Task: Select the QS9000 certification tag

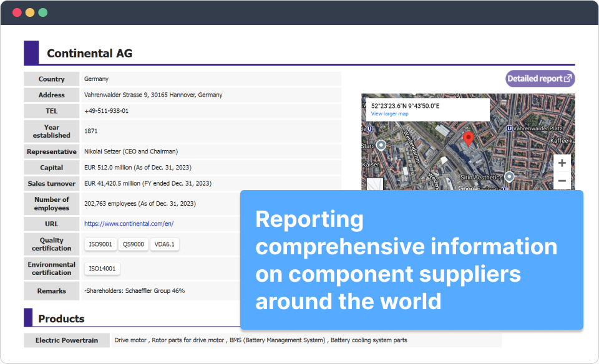Action: pos(133,244)
